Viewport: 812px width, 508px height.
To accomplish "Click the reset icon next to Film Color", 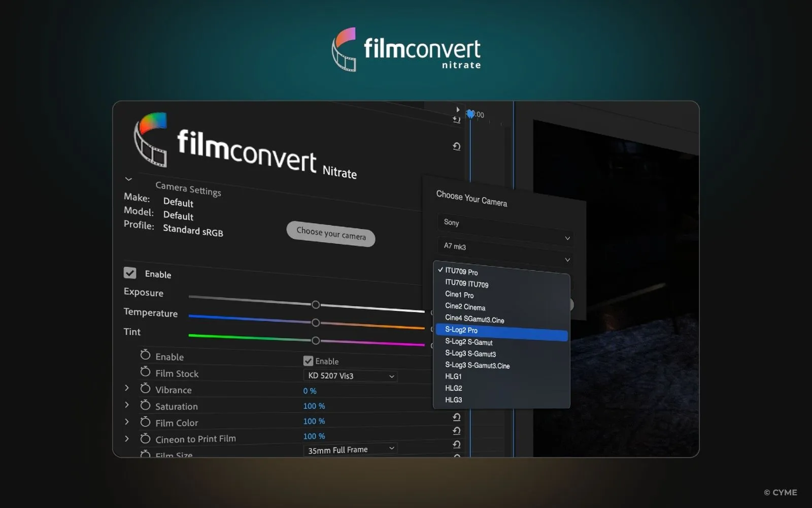I will 456,417.
